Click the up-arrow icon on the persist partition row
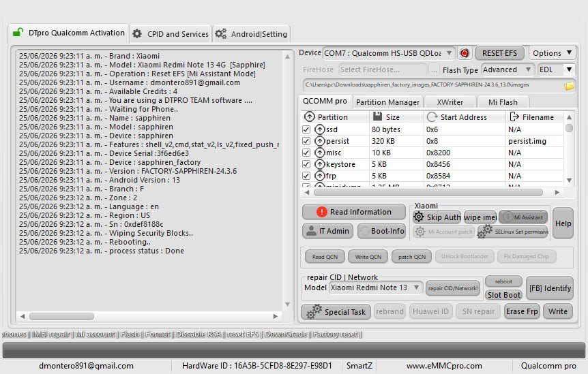This screenshot has width=588, height=374. tap(319, 141)
